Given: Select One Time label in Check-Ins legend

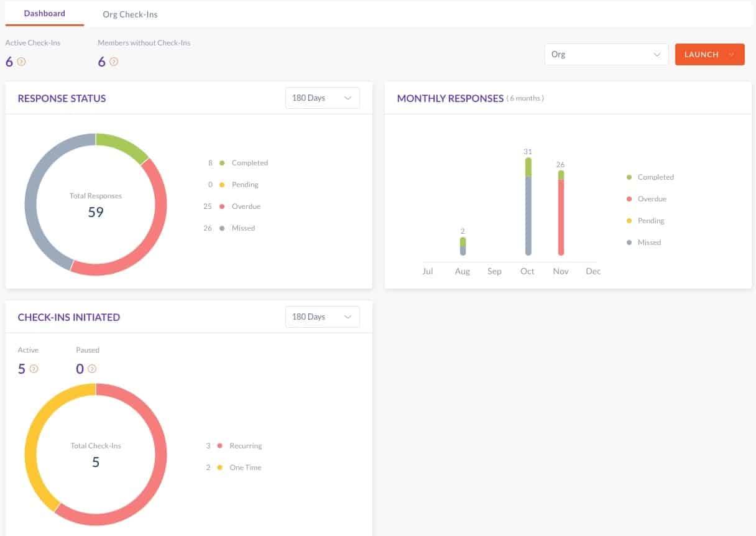Looking at the screenshot, I should (246, 468).
